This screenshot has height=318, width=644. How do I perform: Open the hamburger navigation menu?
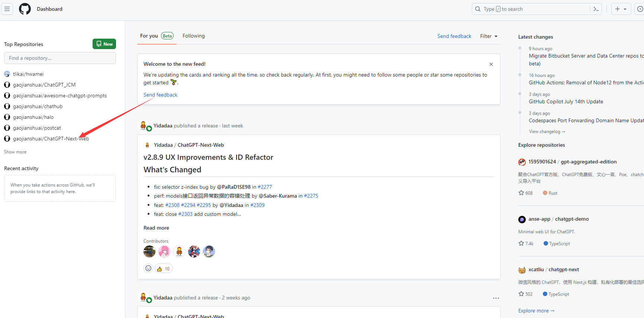pyautogui.click(x=7, y=9)
